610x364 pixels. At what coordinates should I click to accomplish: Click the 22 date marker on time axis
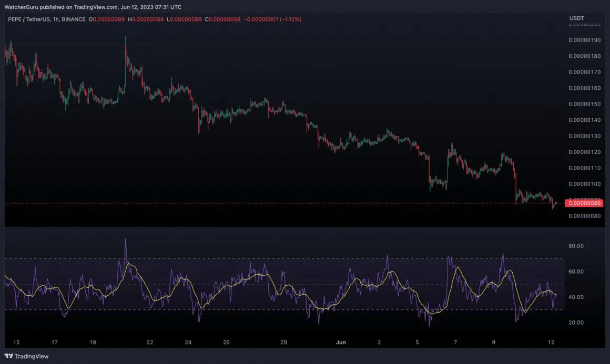coord(150,342)
